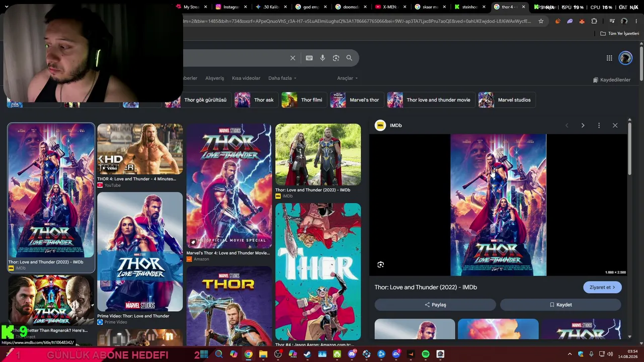Open the Prime Video Thor poster result
The height and width of the screenshot is (362, 644).
(140, 252)
